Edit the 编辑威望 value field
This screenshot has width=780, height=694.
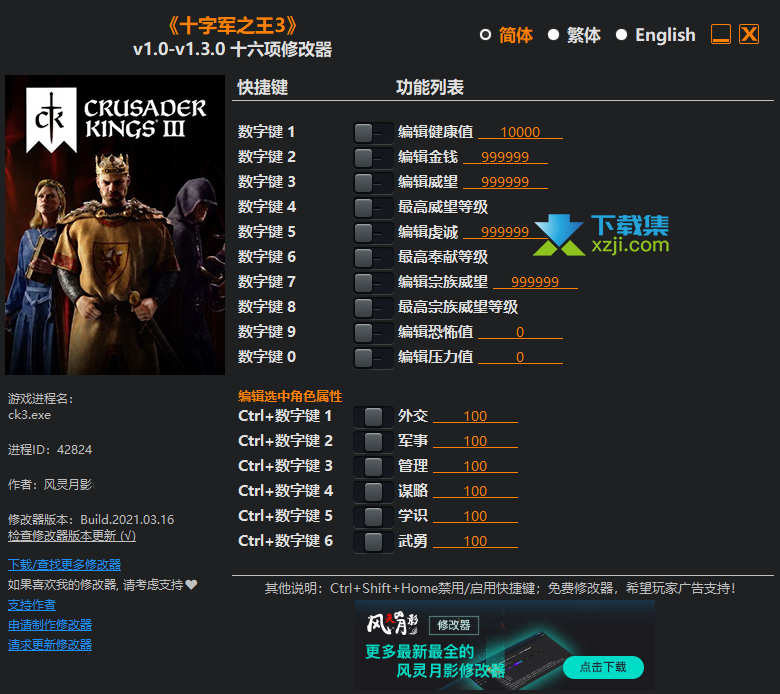point(505,182)
